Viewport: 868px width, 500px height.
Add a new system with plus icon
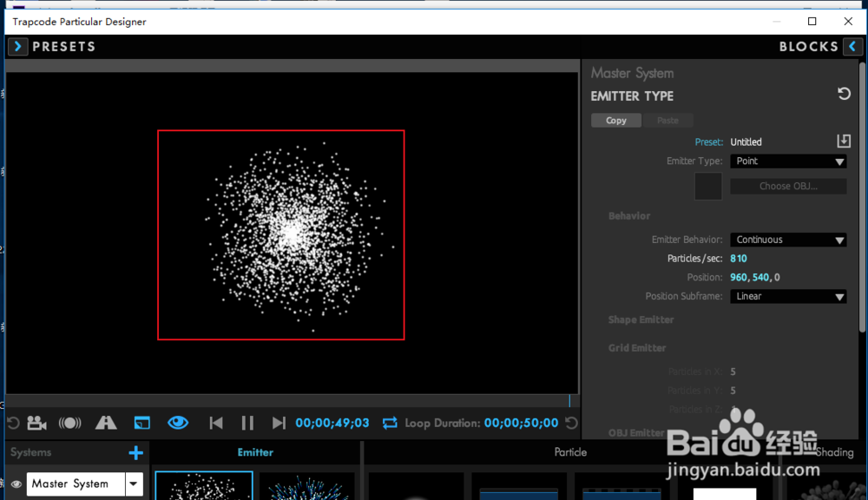click(135, 453)
